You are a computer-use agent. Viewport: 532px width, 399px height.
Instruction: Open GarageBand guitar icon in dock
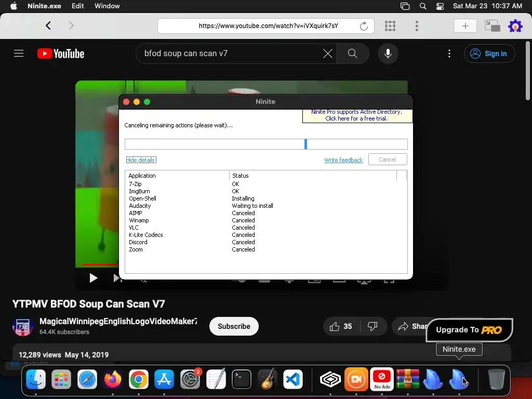point(268,379)
